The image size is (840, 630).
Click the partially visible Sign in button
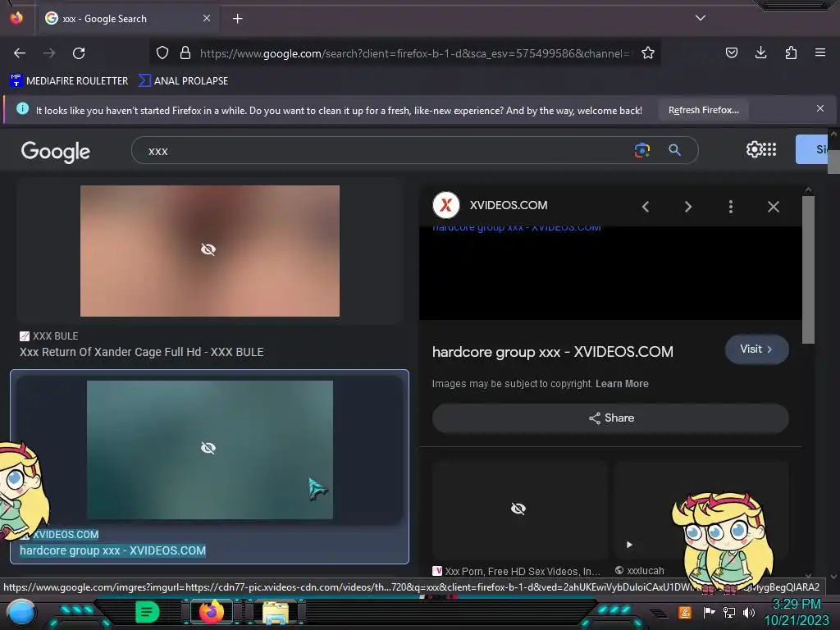tap(812, 149)
